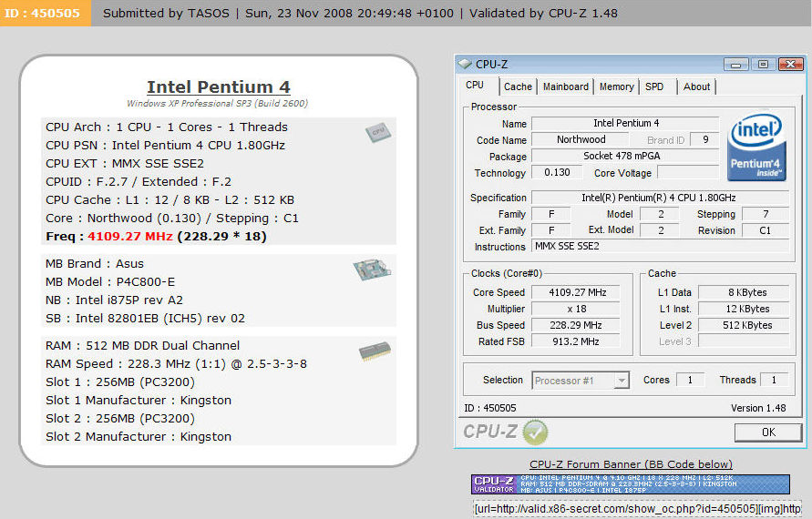
Task: Click the 'Core : Northwood (0.130)' line
Action: coord(172,218)
